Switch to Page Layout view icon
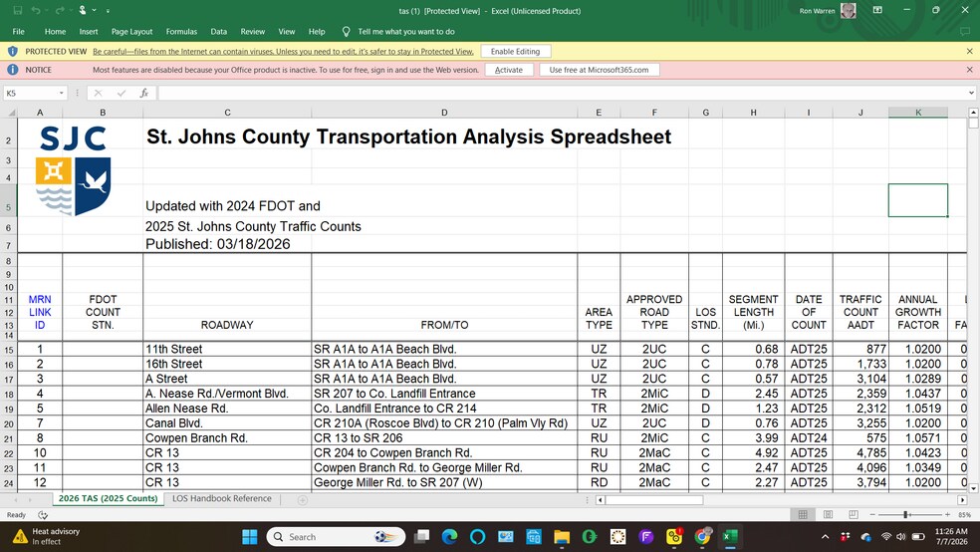Viewport: 980px width, 552px height. 829,514
